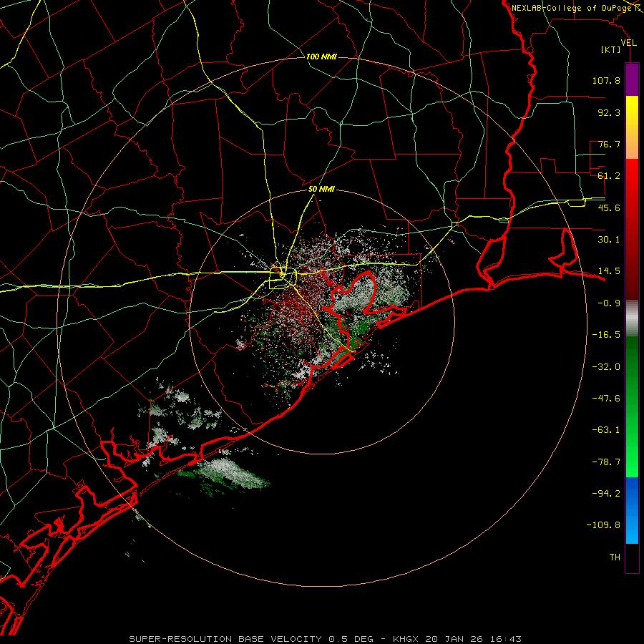Click the -16.5 velocity scale value
This screenshot has height=644, width=644.
point(606,335)
